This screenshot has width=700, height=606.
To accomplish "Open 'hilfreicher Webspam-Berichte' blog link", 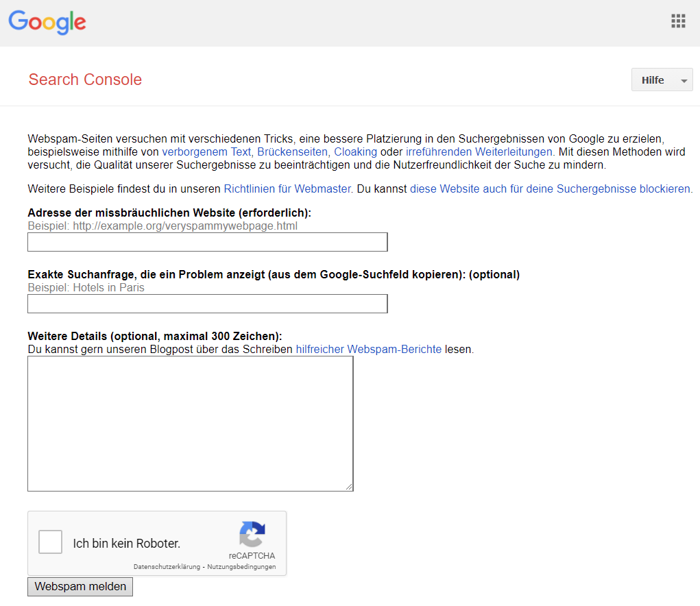I will [368, 349].
